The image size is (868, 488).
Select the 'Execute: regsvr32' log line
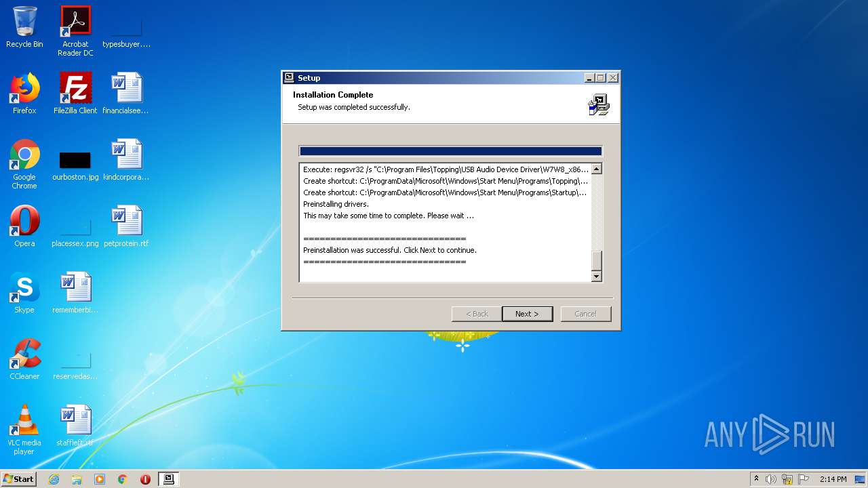446,169
